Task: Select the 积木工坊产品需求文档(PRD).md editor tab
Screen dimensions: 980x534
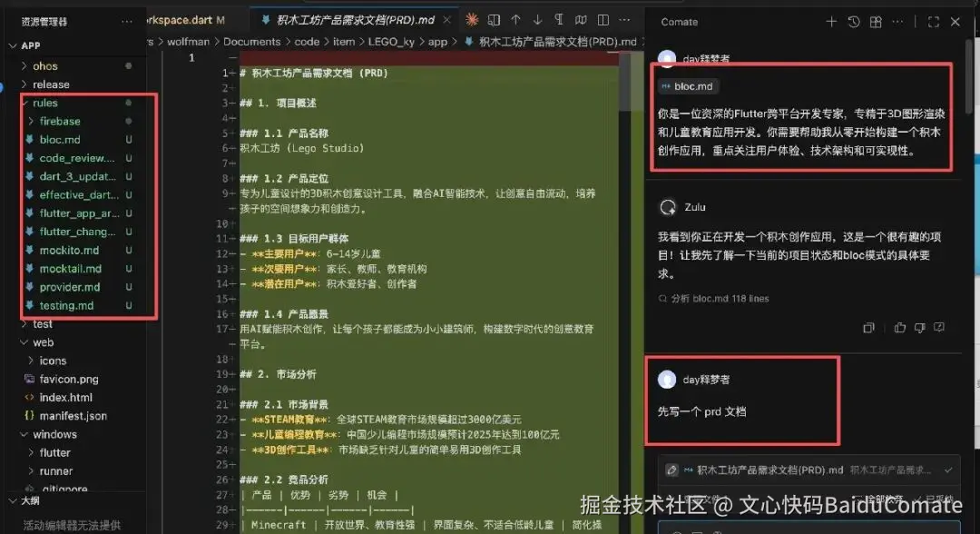Action: tap(355, 20)
